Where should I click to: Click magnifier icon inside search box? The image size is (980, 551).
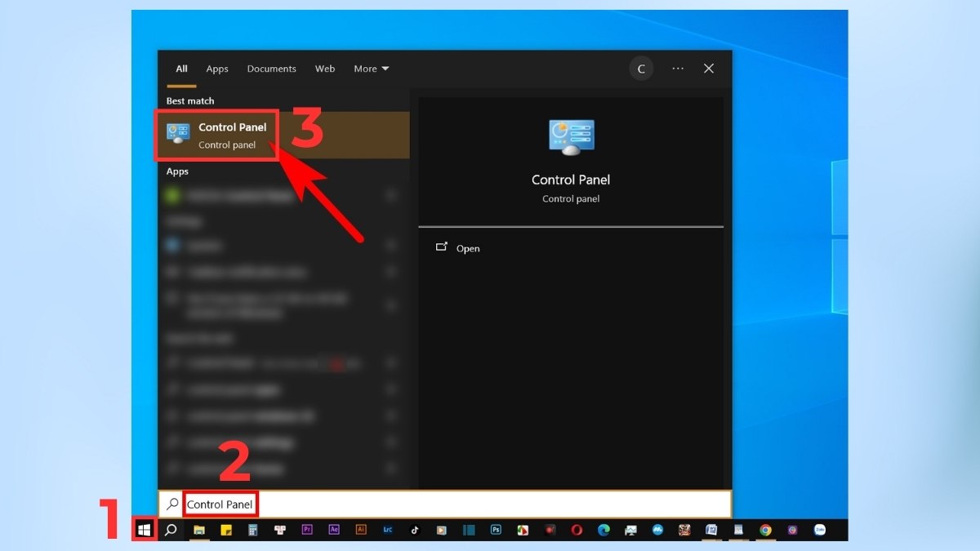(172, 504)
